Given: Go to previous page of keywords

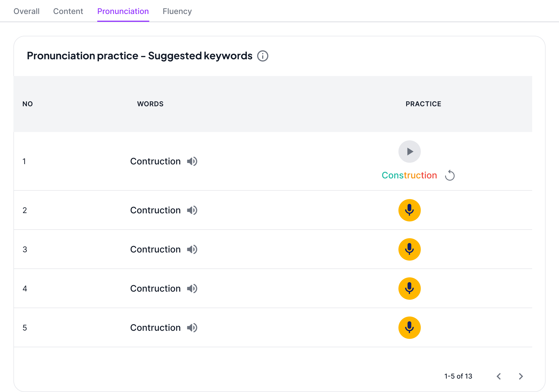Looking at the screenshot, I should point(499,376).
